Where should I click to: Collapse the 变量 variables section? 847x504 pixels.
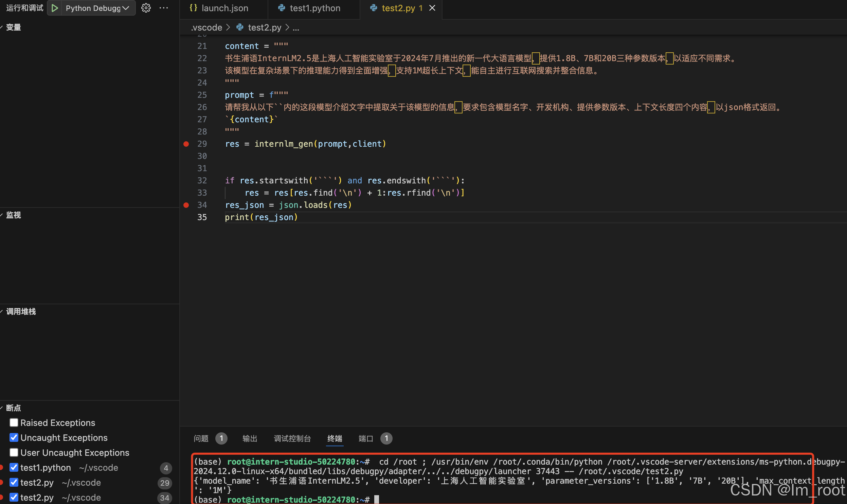pos(13,27)
